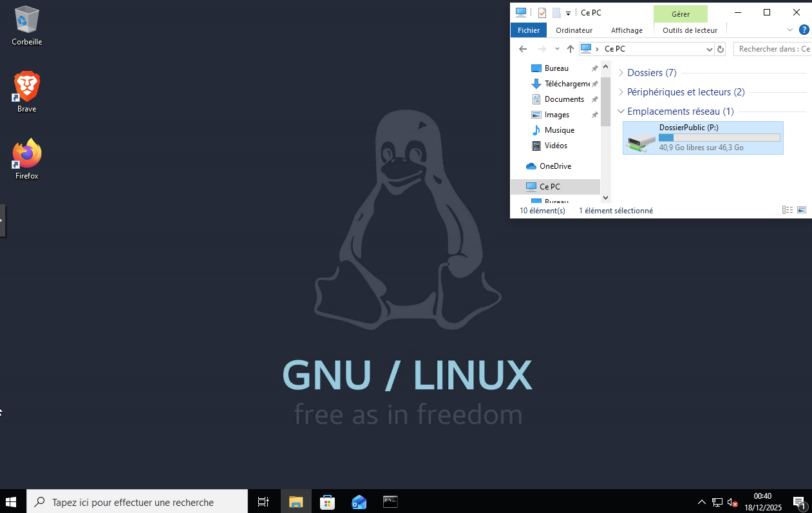
Task: Select the DossierPublic (P:) network drive
Action: (703, 138)
